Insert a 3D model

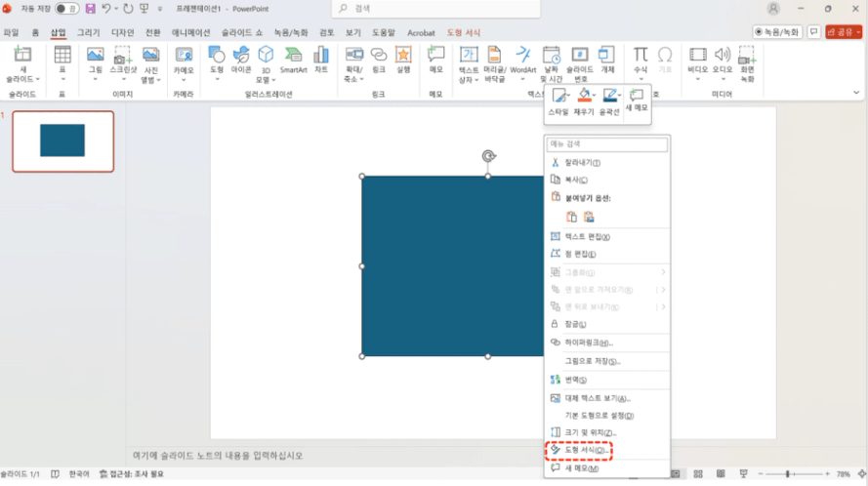(266, 64)
